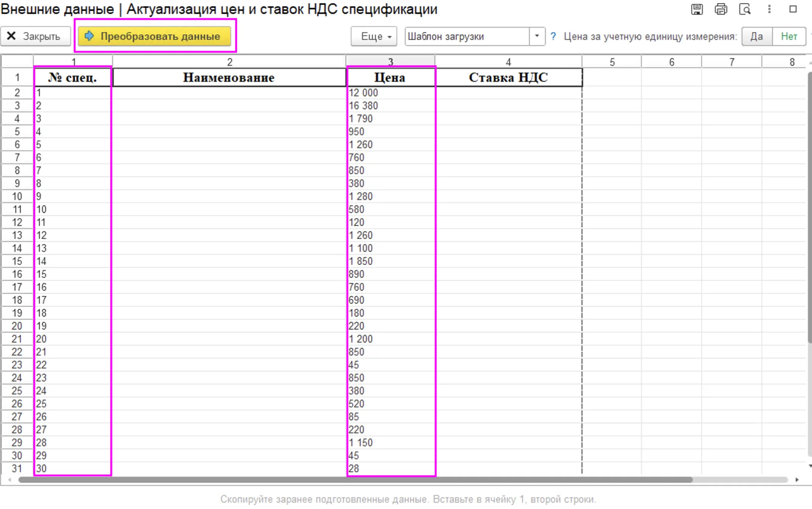This screenshot has width=812, height=509.
Task: Open the print preview icon
Action: pyautogui.click(x=745, y=9)
